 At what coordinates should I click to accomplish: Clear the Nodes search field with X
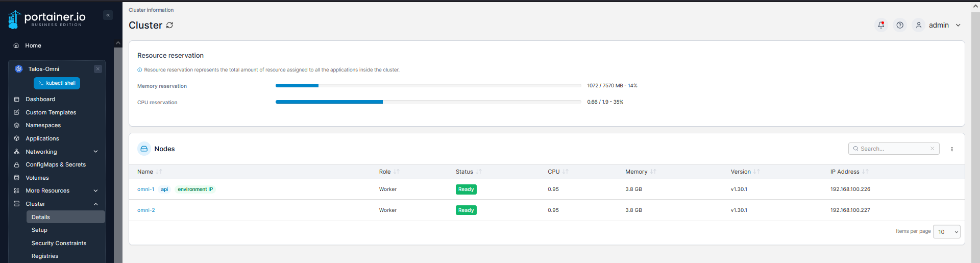932,149
